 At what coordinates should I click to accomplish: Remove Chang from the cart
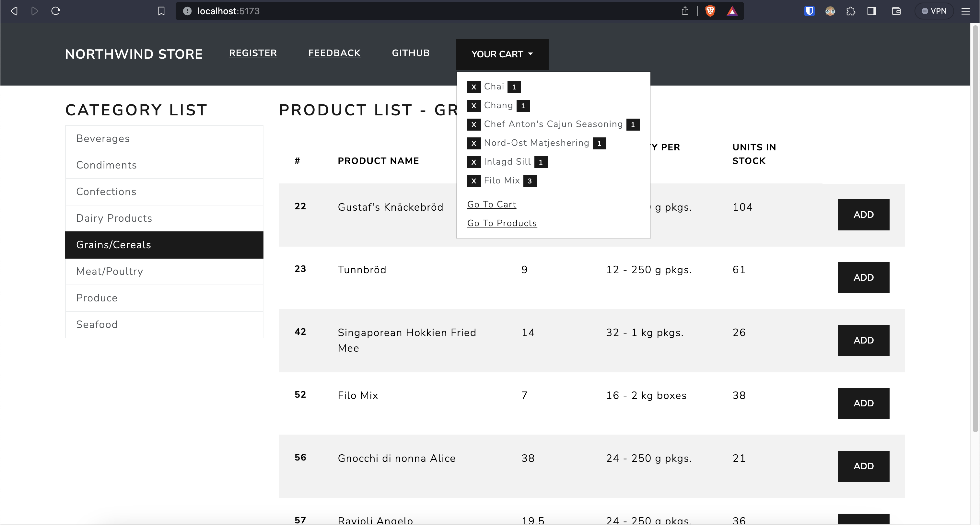click(474, 106)
